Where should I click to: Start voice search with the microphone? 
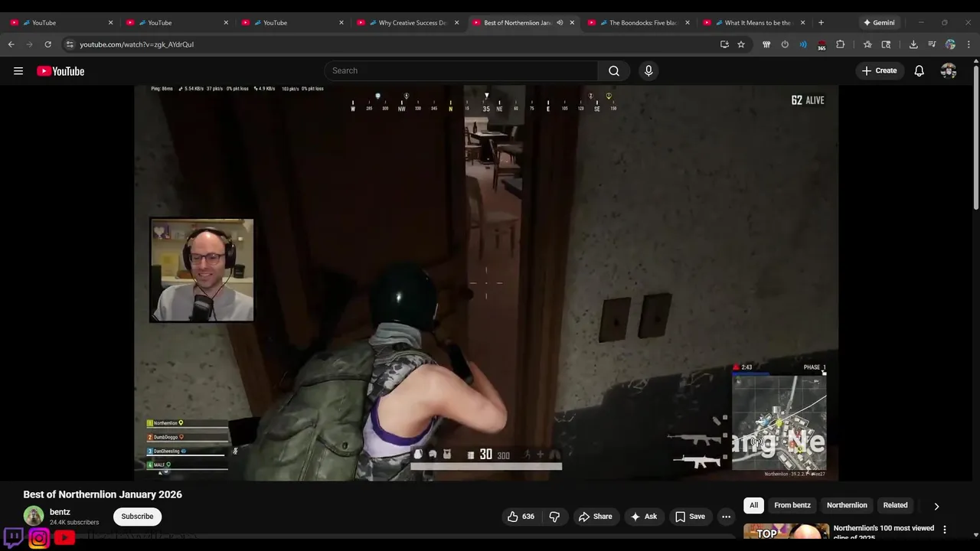pyautogui.click(x=648, y=71)
